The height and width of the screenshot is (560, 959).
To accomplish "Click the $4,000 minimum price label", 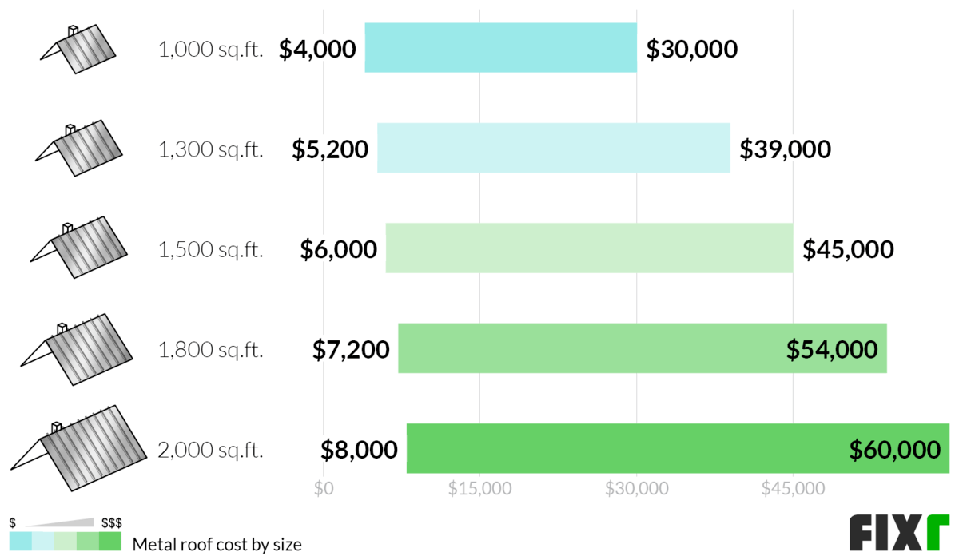I will click(317, 50).
